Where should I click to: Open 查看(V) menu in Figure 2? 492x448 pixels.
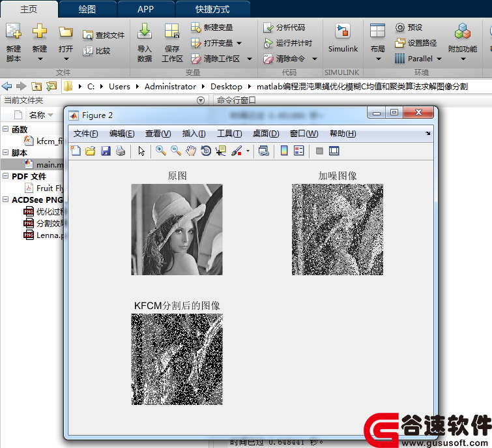click(x=158, y=134)
